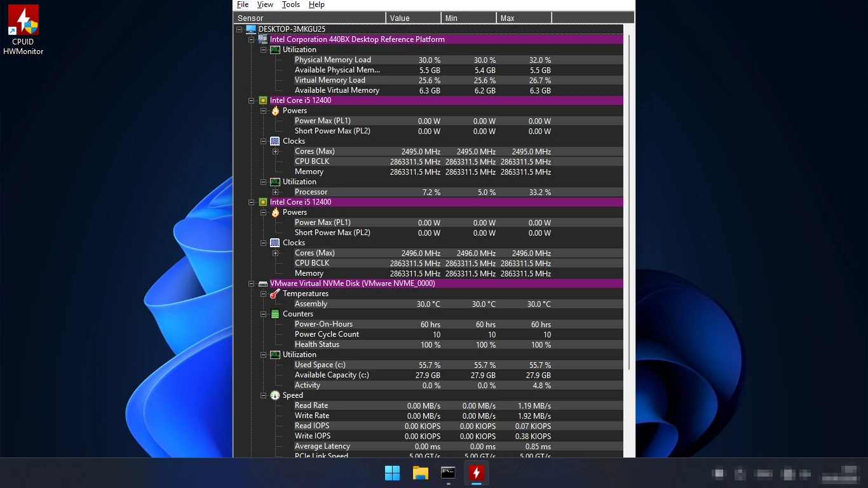Collapse the DESKTOP-3MKGU25 root node

[x=240, y=29]
